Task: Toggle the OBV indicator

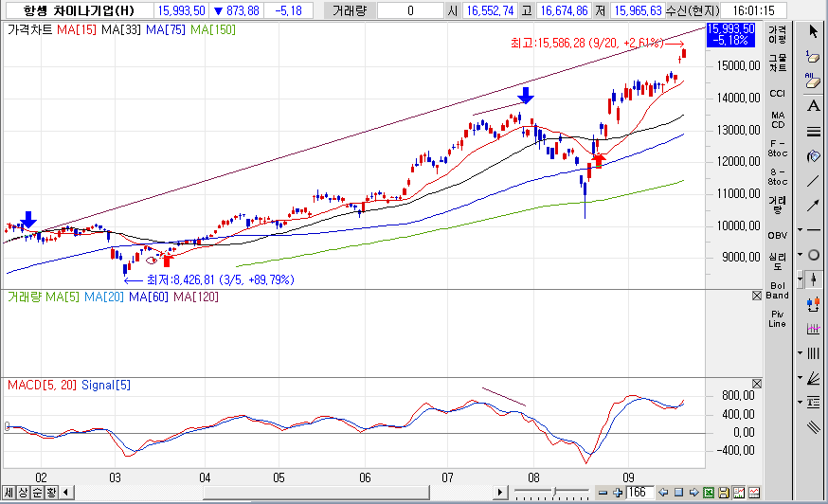Action: (778, 234)
